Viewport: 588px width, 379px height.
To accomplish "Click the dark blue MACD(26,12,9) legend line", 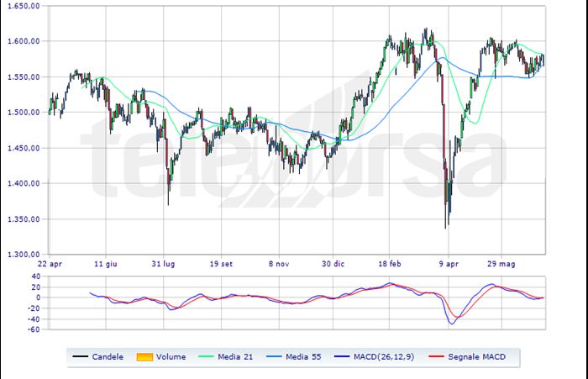I will point(341,356).
